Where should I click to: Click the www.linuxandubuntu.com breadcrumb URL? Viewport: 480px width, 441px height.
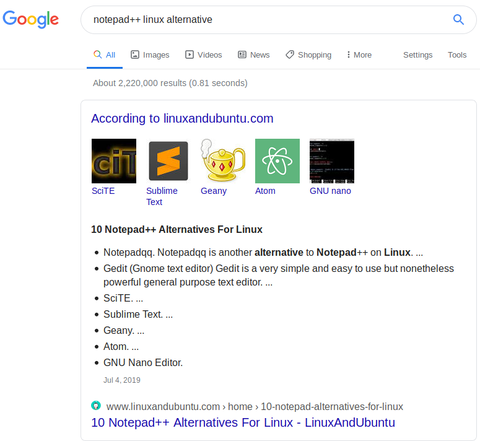(255, 407)
